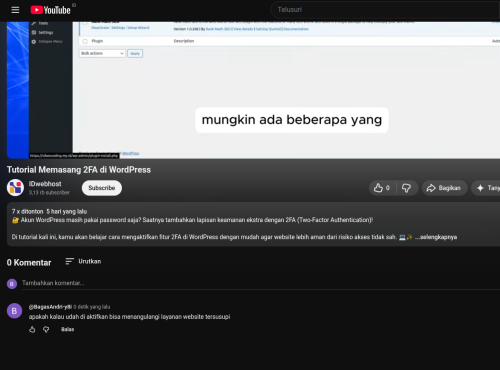Image resolution: width=500 pixels, height=370 pixels.
Task: Click the 'mungkin ada beberapa yang' caption
Action: (292, 120)
